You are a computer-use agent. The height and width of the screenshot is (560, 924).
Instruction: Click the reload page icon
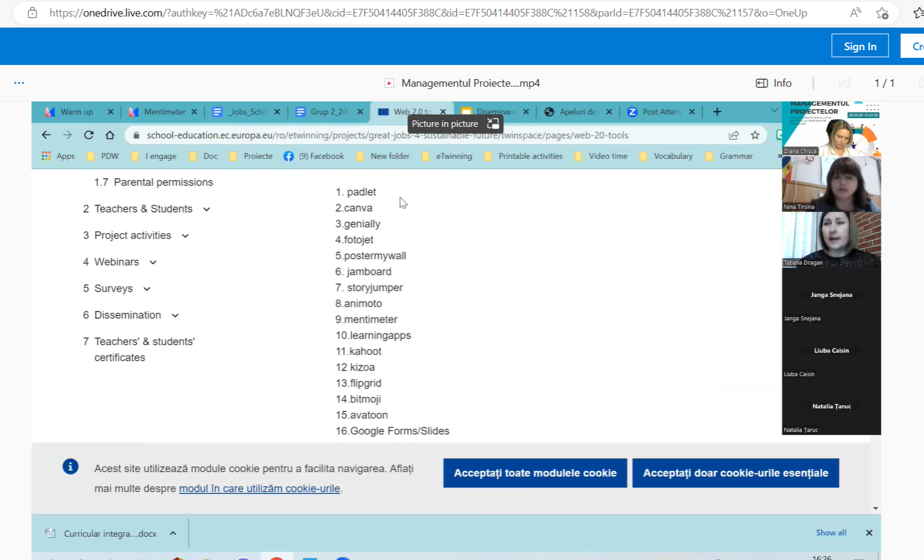pyautogui.click(x=89, y=135)
